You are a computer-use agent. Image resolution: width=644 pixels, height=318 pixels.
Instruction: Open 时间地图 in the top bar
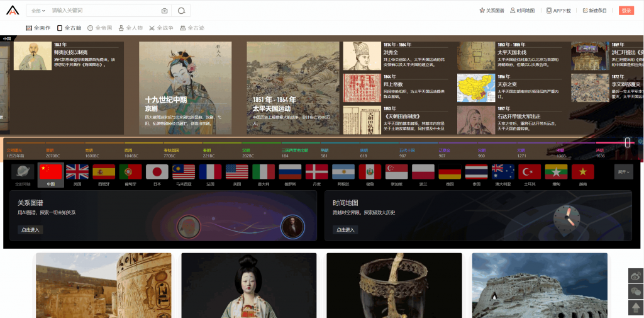pos(522,11)
